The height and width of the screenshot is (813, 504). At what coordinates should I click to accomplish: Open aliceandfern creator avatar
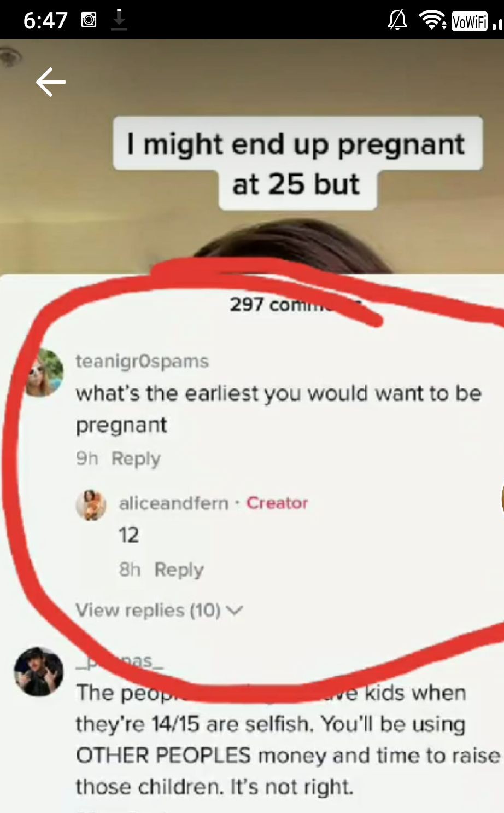coord(91,505)
